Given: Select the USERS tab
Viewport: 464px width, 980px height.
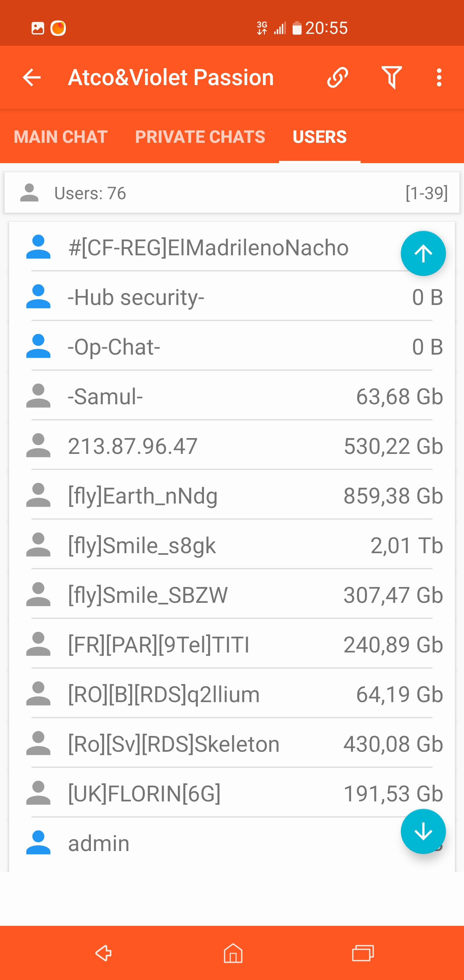Looking at the screenshot, I should (x=319, y=137).
